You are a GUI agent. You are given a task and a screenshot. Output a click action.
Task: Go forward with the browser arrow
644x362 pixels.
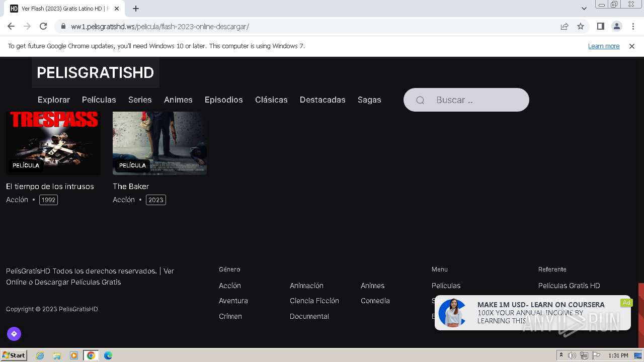27,26
